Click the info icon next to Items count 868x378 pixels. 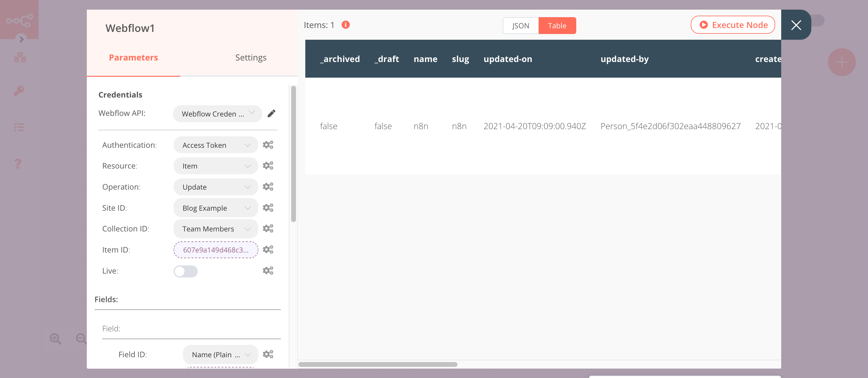tap(345, 25)
